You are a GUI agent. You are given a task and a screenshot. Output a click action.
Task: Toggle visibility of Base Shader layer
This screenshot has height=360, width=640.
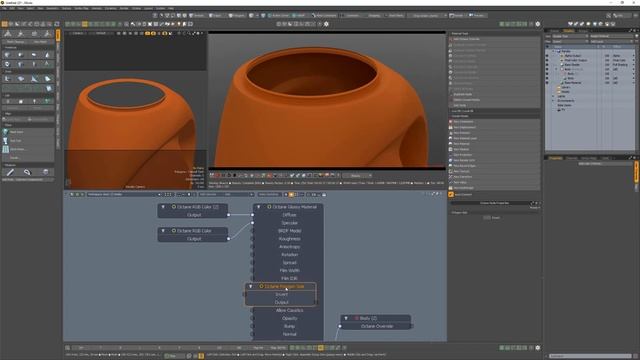coord(547,65)
